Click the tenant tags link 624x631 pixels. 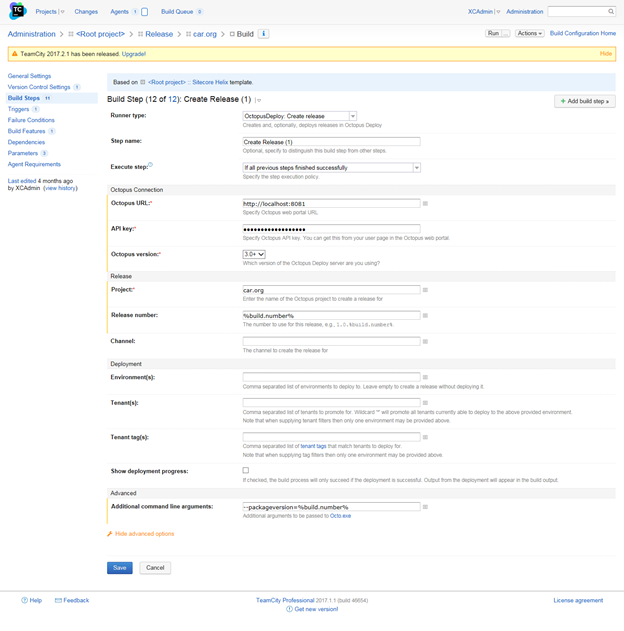[313, 446]
